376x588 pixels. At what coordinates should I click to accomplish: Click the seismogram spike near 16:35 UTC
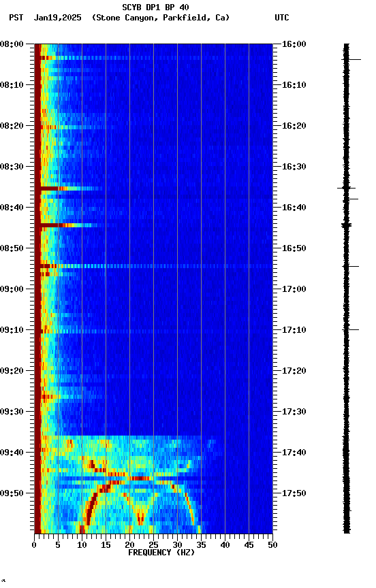tap(346, 188)
